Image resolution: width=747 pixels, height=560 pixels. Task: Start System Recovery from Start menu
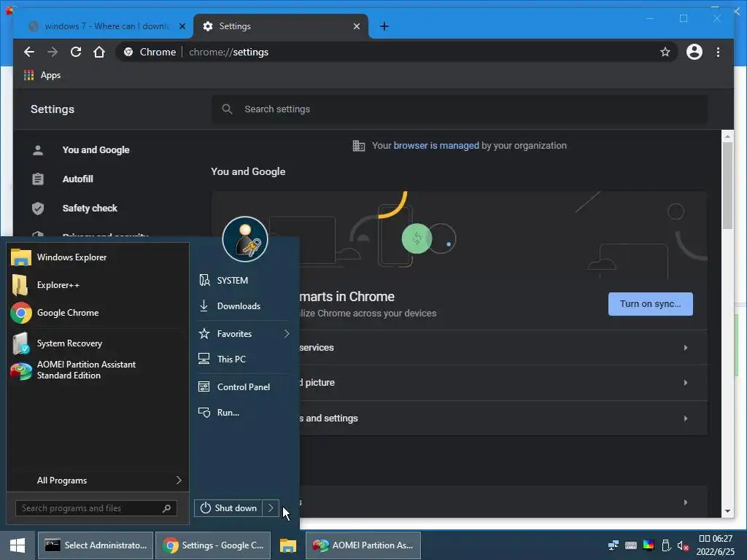point(98,343)
